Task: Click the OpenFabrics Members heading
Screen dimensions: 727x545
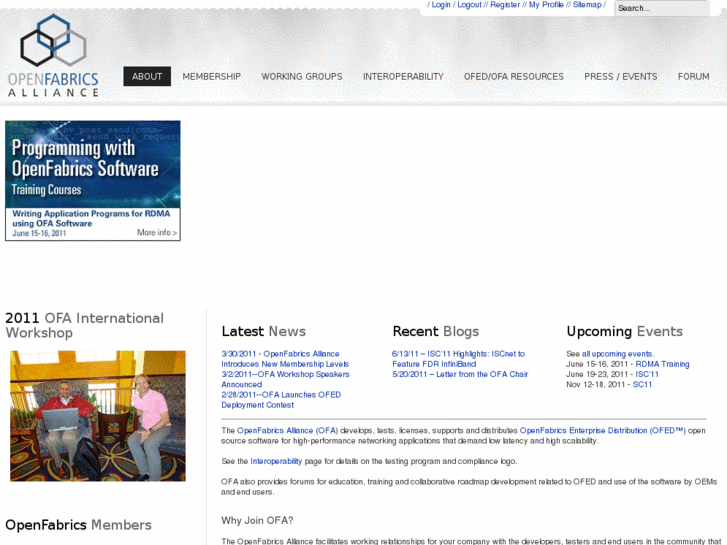Action: tap(78, 525)
